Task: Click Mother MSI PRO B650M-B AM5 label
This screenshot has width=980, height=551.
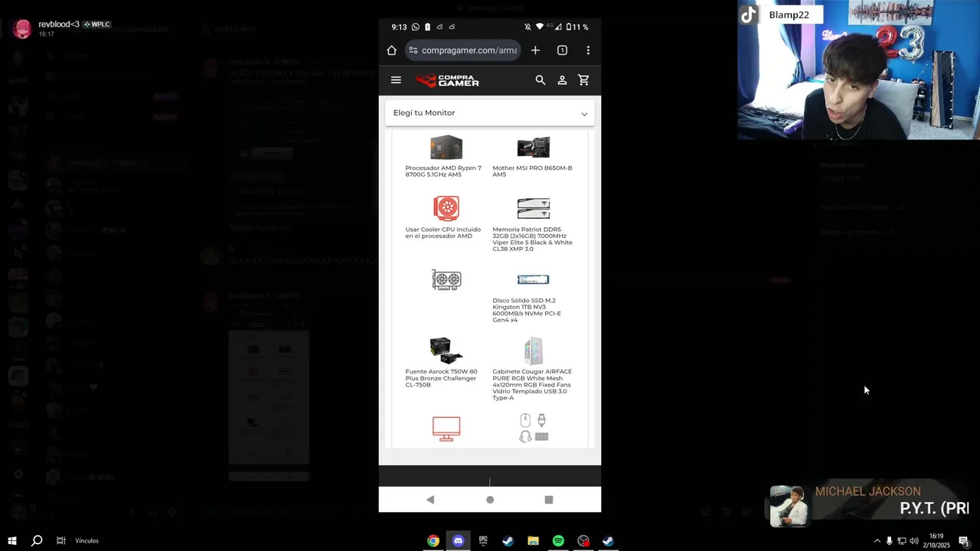Action: tap(532, 171)
